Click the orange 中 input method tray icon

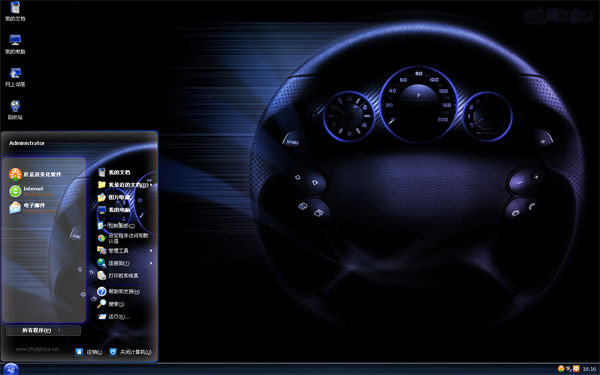pyautogui.click(x=576, y=369)
